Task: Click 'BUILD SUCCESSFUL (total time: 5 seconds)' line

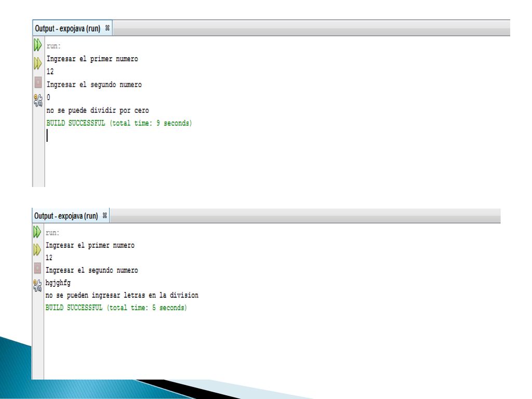Action: [x=116, y=308]
